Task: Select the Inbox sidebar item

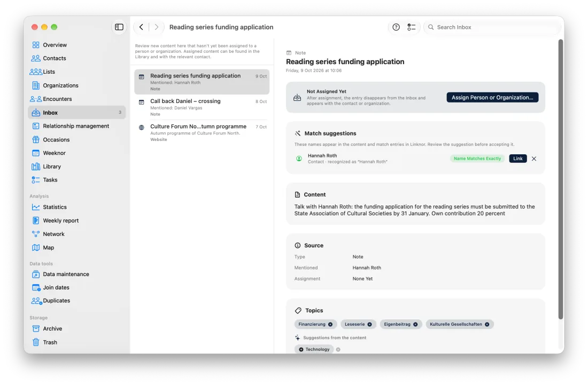Action: (77, 113)
